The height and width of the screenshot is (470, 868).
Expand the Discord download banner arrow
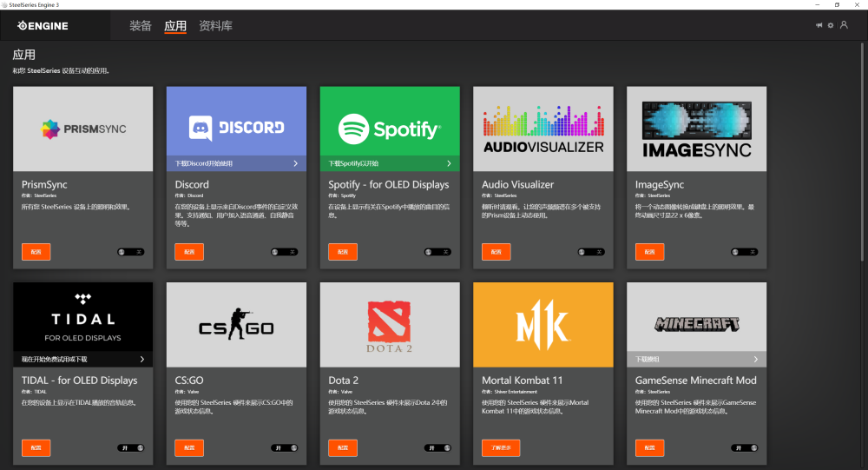pos(296,163)
